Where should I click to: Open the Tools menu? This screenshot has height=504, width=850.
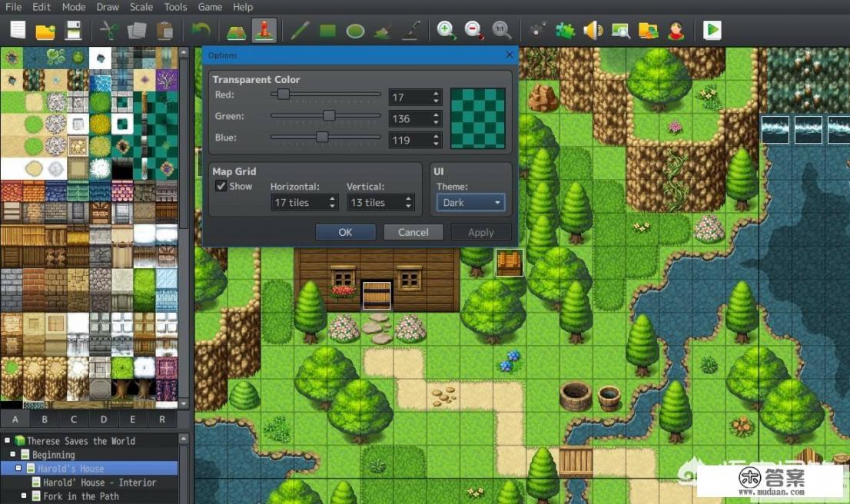pos(175,7)
